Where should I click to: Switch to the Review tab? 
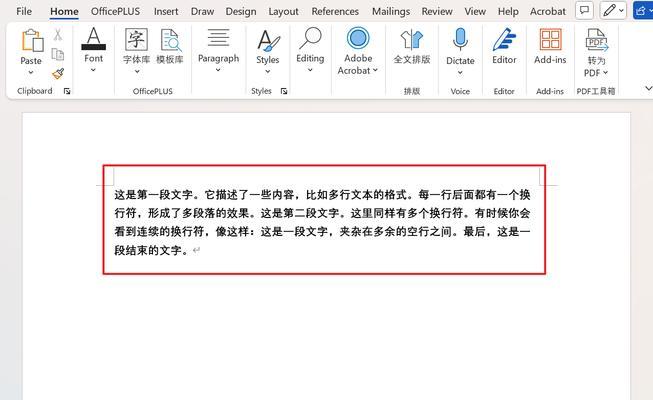coord(437,12)
